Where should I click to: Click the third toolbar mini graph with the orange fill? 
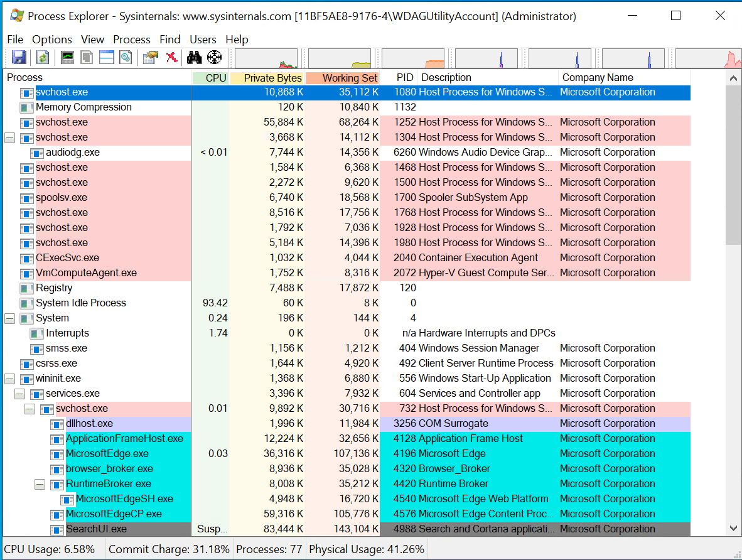click(x=414, y=58)
